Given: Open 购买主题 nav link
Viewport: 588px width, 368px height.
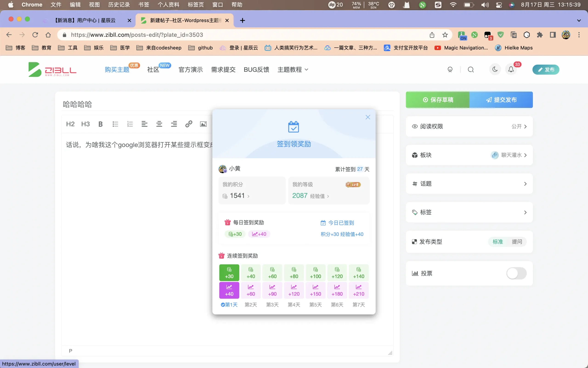Looking at the screenshot, I should coord(117,70).
